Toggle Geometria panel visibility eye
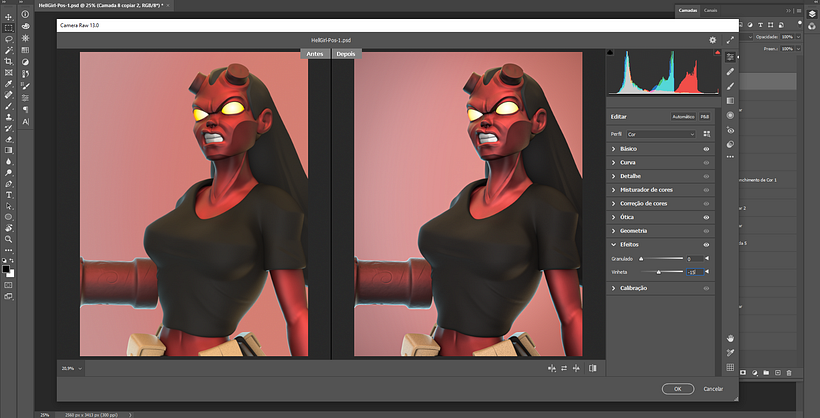 tap(706, 231)
